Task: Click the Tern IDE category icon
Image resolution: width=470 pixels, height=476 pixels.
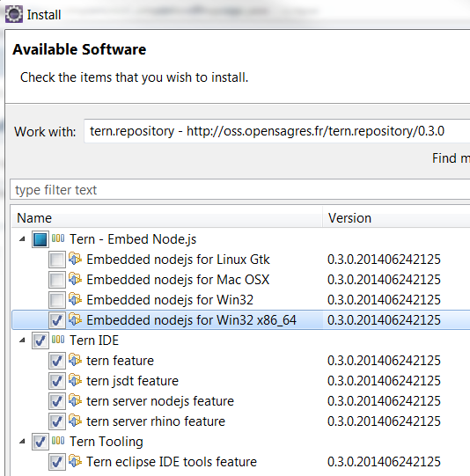Action: 58,340
